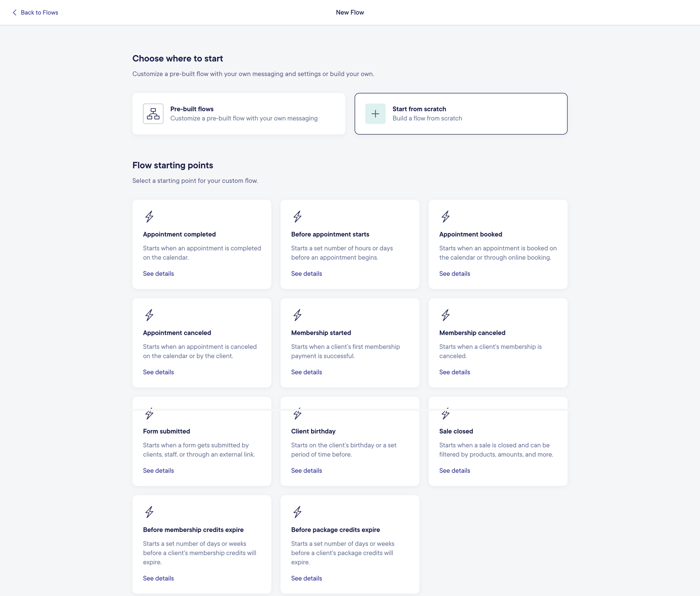700x596 pixels.
Task: Open See details for Membership canceled
Action: (454, 372)
